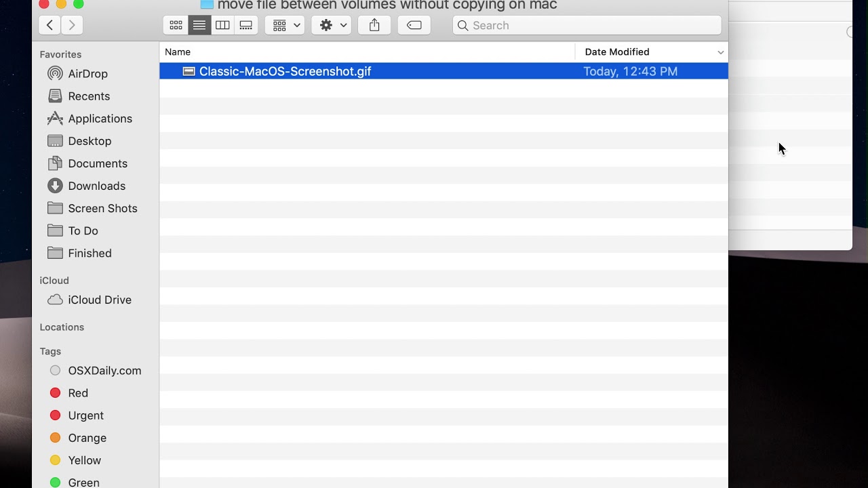Select the Classic-MacOS-Screenshot.gif file name
The height and width of the screenshot is (488, 868).
285,71
